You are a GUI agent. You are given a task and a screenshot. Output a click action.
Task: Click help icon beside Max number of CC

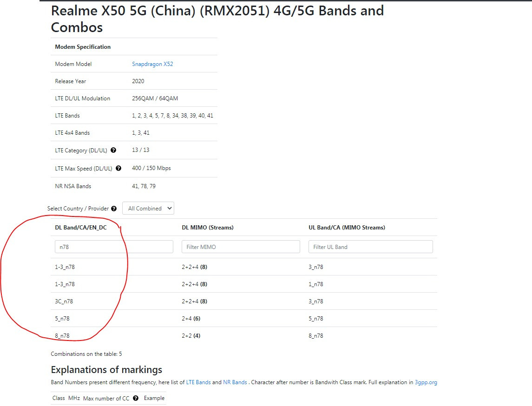tap(136, 398)
